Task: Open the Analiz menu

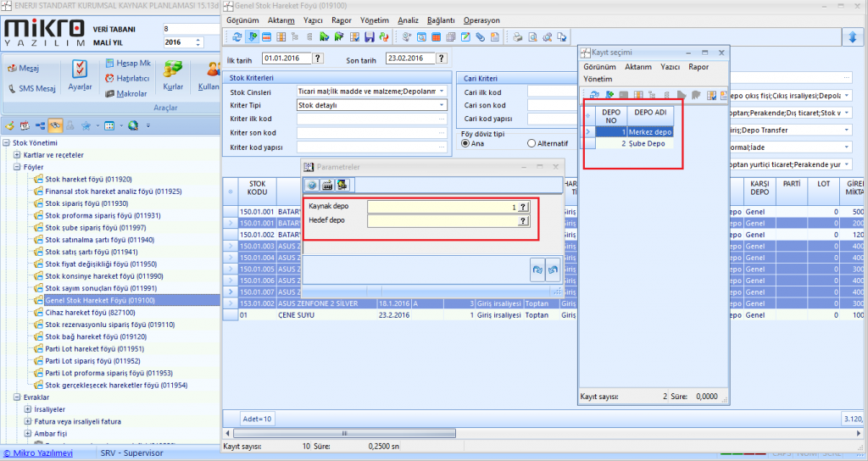Action: point(408,19)
